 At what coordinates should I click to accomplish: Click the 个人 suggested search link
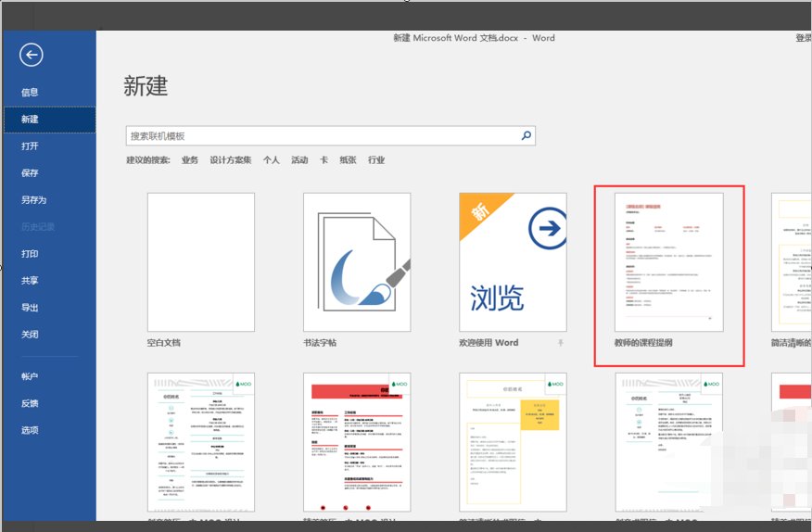pos(272,160)
